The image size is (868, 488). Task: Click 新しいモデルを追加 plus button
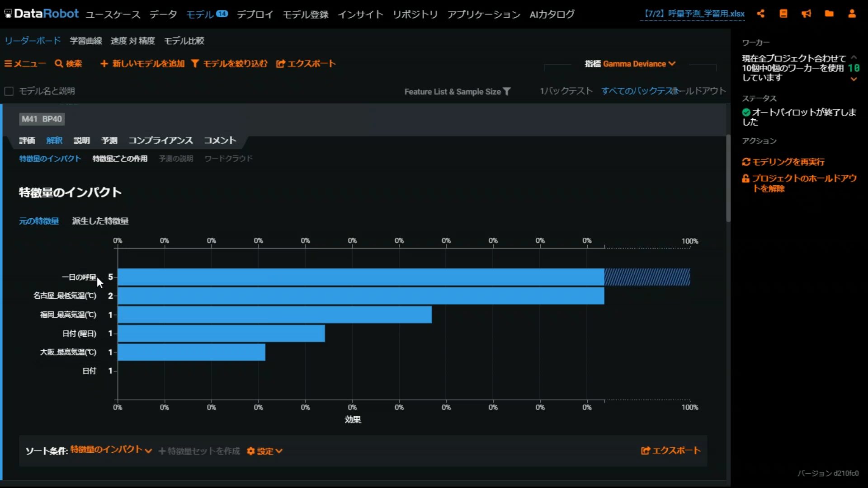(142, 64)
